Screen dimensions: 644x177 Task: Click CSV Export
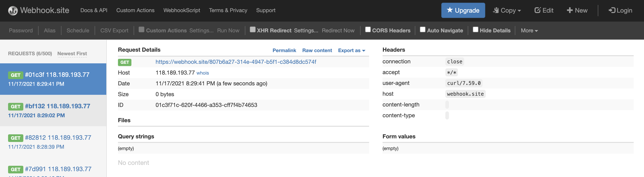coord(114,30)
